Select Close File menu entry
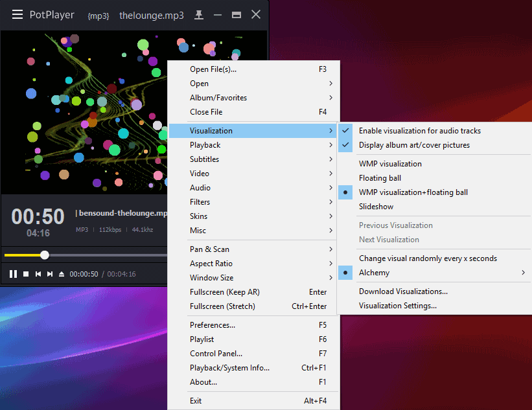Screen dimensions: 532x410 click(x=253, y=112)
